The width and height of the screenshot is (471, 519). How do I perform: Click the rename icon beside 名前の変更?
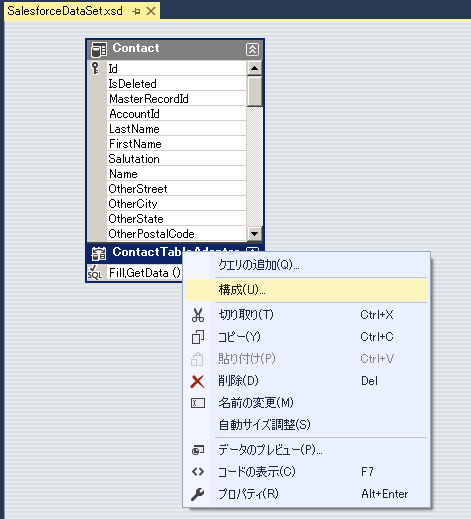point(198,403)
